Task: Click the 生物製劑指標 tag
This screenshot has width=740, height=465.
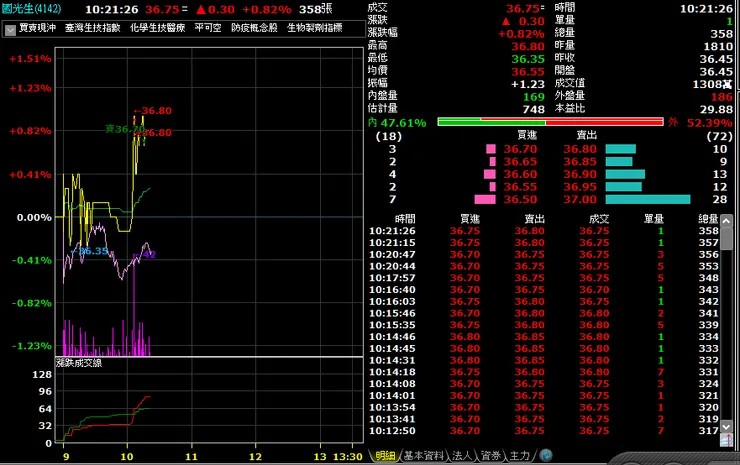Action: click(314, 28)
